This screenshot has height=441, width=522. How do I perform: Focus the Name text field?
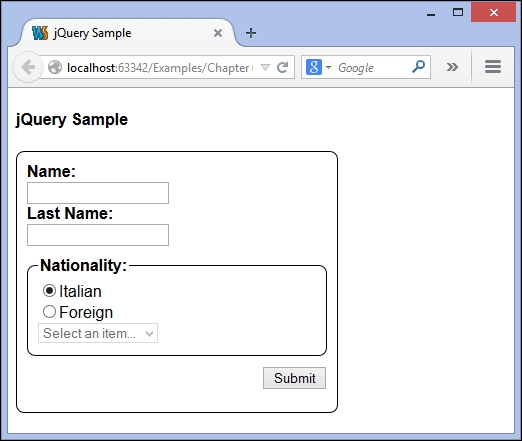coord(98,193)
